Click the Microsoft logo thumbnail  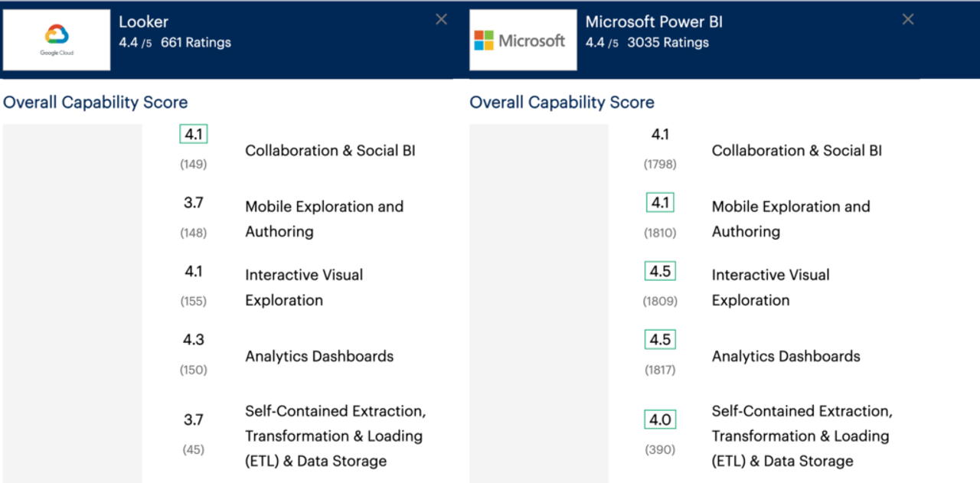point(523,40)
